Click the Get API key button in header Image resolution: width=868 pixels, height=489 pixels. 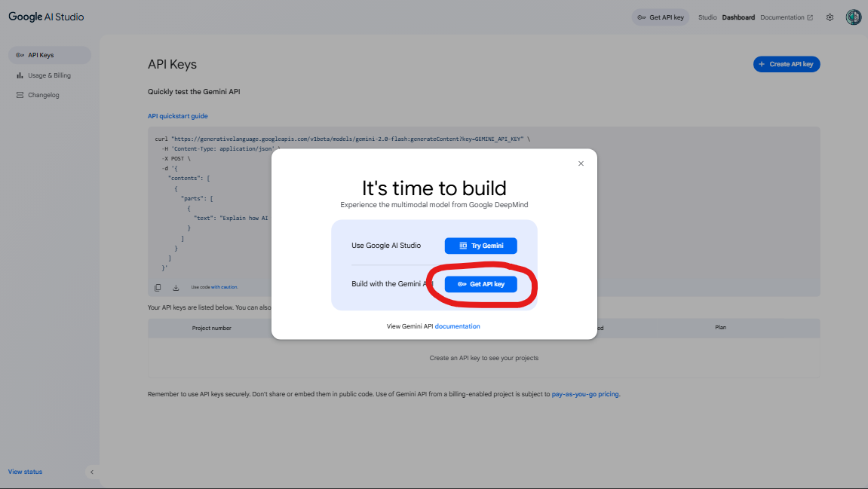(661, 17)
